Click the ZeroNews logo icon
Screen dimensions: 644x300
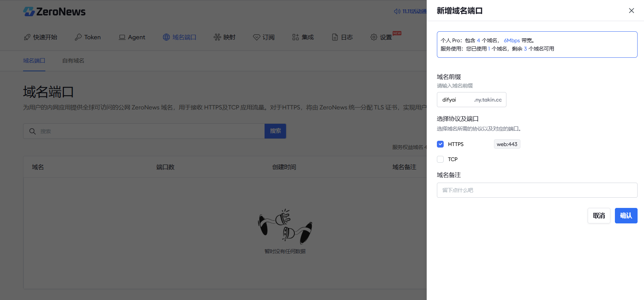tap(29, 12)
